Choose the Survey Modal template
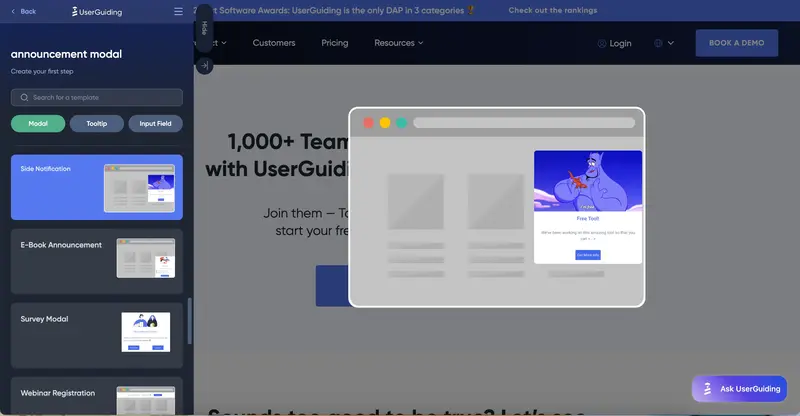Screen dimensions: 800x416 97,335
